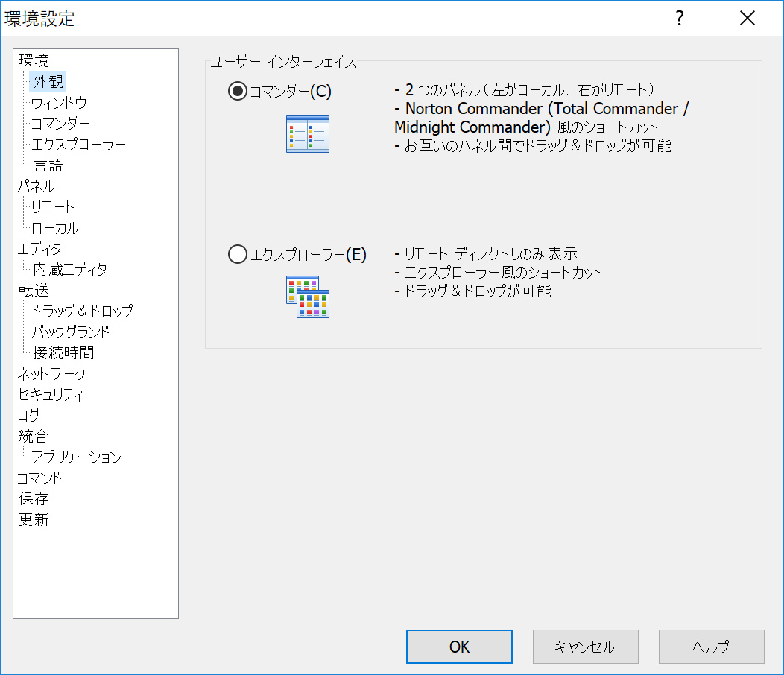Click the help question mark in title bar

click(679, 19)
